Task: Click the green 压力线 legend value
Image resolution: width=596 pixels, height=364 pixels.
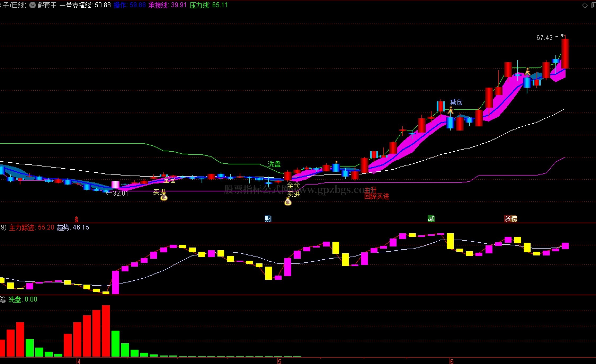Action: (209, 5)
